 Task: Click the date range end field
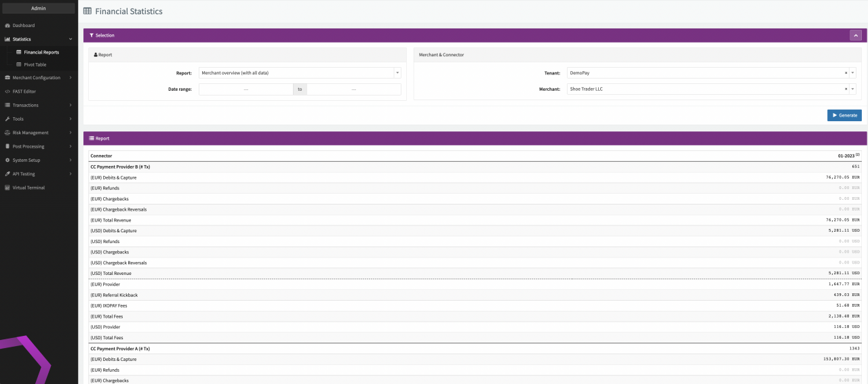tap(353, 89)
